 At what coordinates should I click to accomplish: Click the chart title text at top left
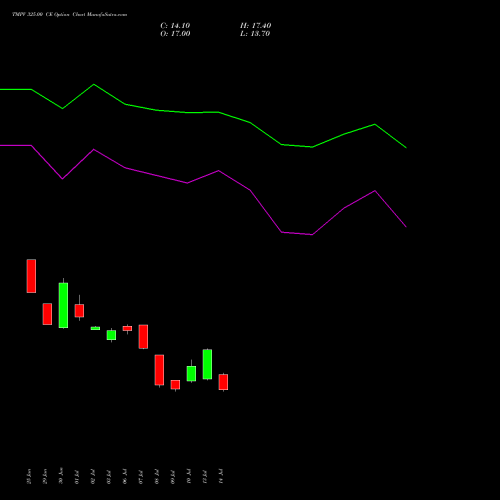[69, 15]
